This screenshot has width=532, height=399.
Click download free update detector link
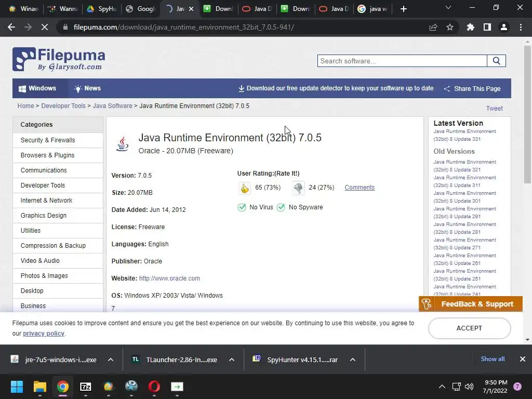pyautogui.click(x=336, y=88)
